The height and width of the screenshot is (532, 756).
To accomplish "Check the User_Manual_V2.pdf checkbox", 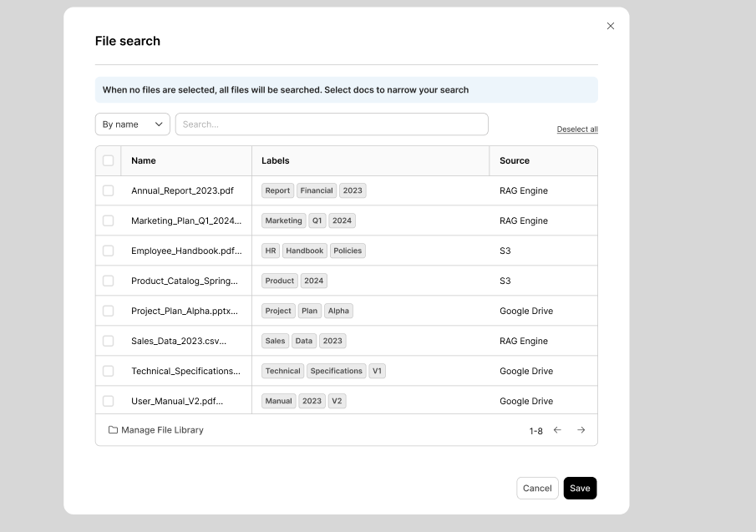I will coord(108,401).
